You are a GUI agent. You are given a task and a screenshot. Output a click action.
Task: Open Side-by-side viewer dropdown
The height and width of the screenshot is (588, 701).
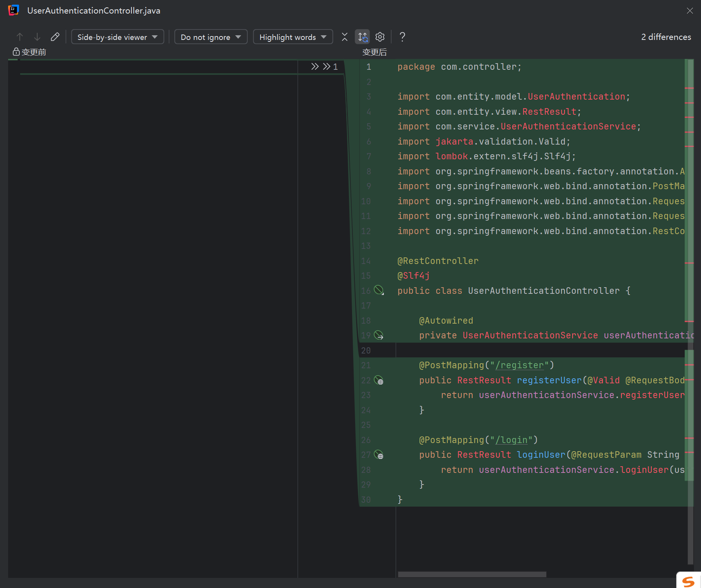117,37
